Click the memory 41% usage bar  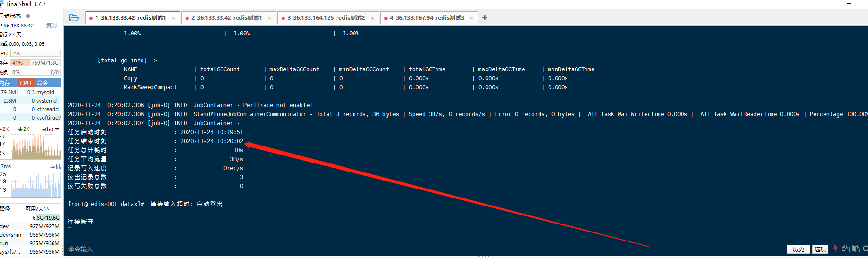pyautogui.click(x=35, y=63)
